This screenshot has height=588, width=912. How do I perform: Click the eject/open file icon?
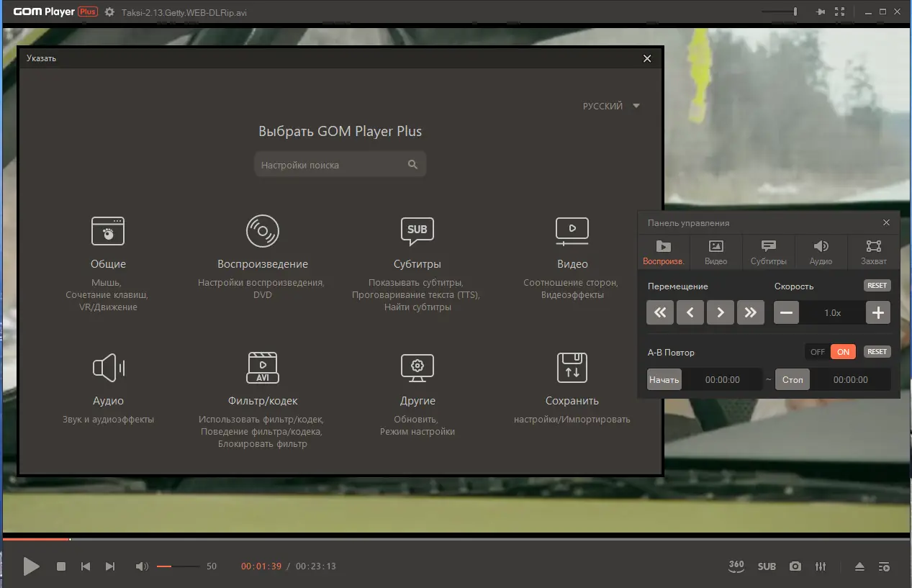(x=859, y=566)
